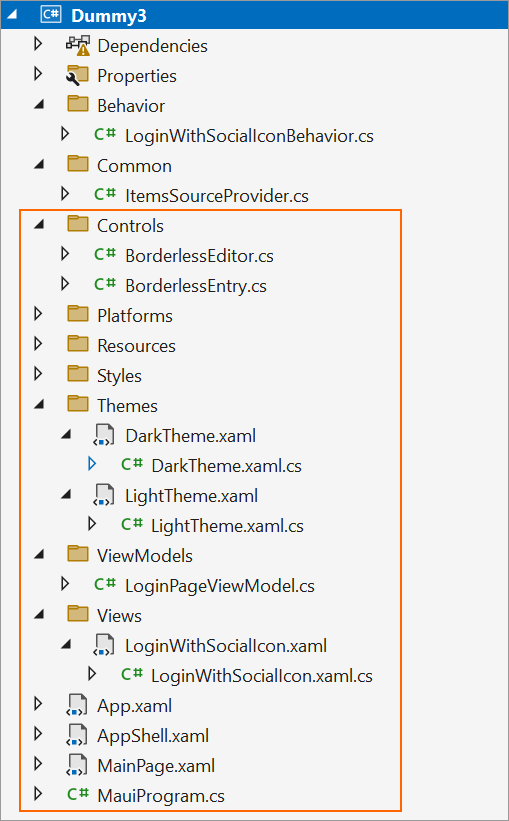
Task: Collapse the Dummy3 project node
Action: tap(12, 16)
